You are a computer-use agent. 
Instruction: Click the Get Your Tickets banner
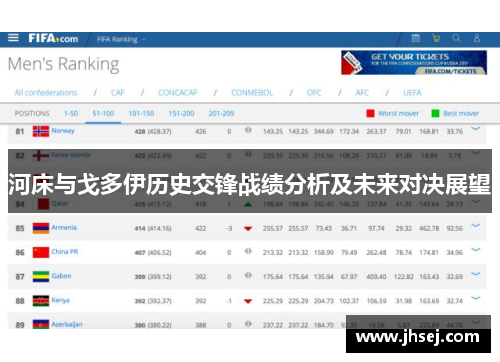pos(414,63)
